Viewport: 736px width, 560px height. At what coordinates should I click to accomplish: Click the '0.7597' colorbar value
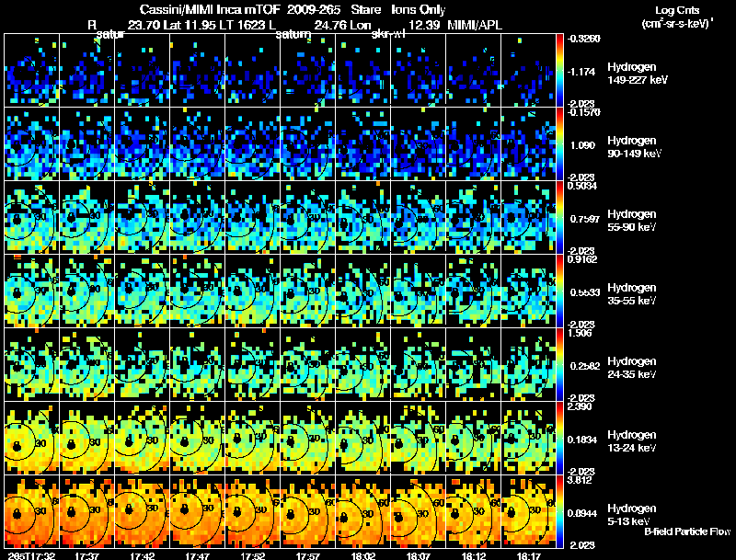point(585,219)
